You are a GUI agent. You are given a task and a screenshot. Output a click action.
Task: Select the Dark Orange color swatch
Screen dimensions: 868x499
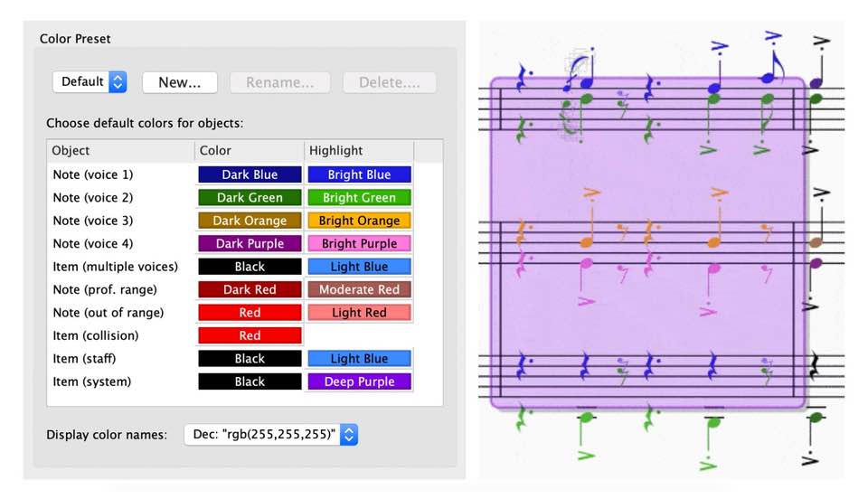click(250, 221)
